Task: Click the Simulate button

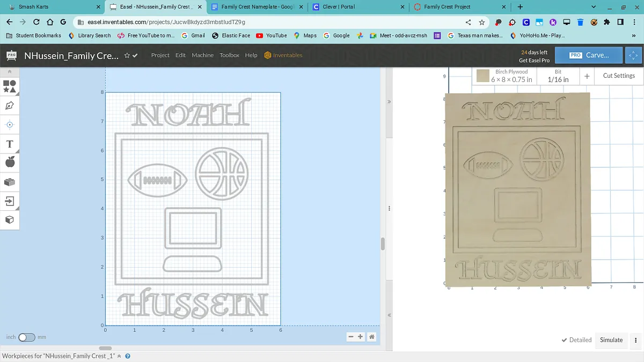Action: tap(611, 340)
